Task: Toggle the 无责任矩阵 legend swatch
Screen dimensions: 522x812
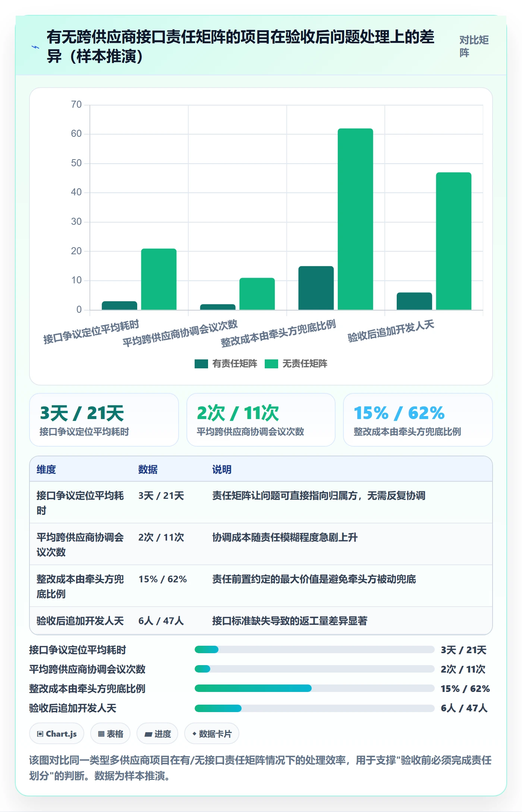Action: 271,364
